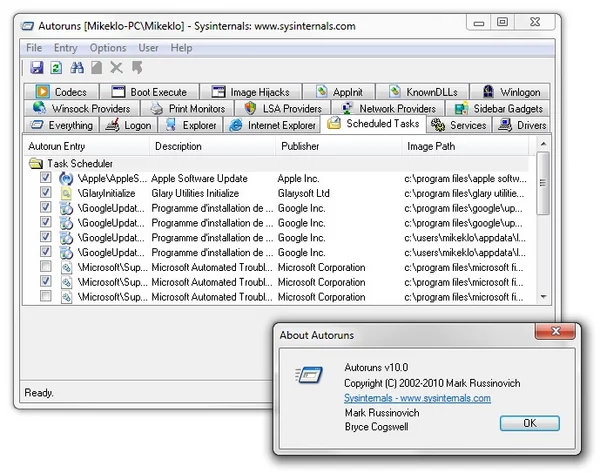Enable the last Microsoft\Sup entry checkbox
Image resolution: width=600 pixels, height=473 pixels.
46,296
